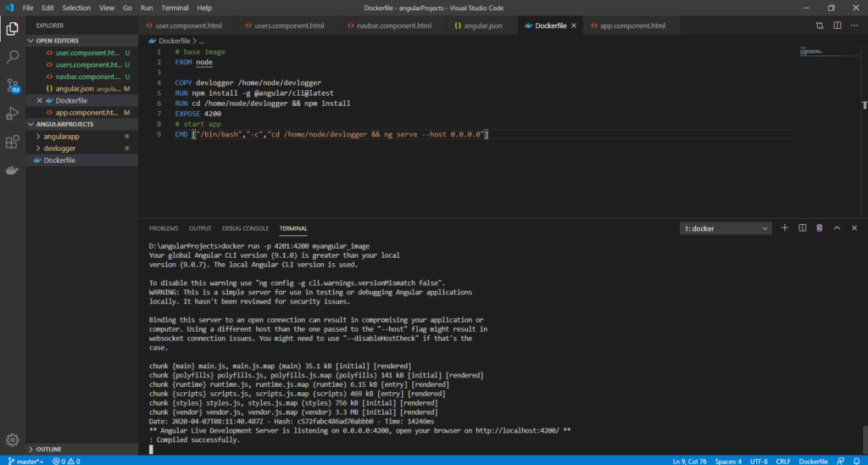This screenshot has height=465, width=868.
Task: Expand the angularapp folder
Action: point(82,137)
